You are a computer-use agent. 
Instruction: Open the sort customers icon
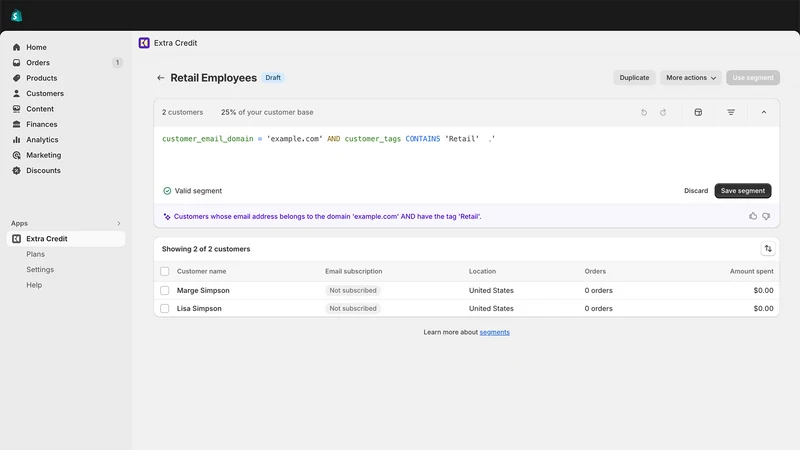tap(768, 248)
